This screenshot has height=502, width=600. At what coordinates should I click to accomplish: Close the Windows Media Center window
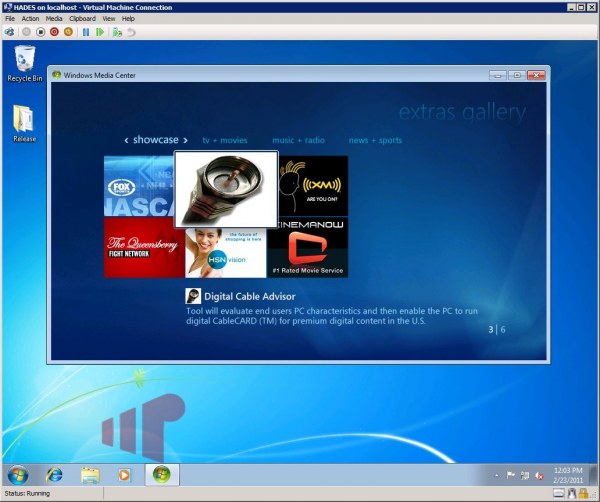(x=536, y=75)
